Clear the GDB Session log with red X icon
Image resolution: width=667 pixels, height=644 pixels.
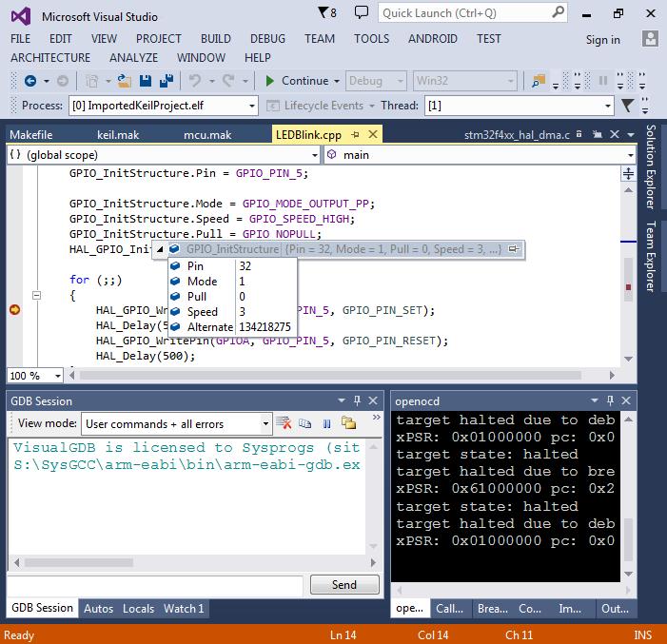click(284, 423)
